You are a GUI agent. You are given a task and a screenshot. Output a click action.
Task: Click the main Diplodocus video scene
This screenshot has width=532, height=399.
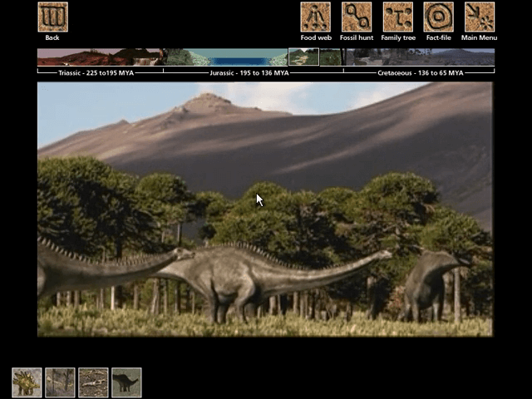pos(265,209)
